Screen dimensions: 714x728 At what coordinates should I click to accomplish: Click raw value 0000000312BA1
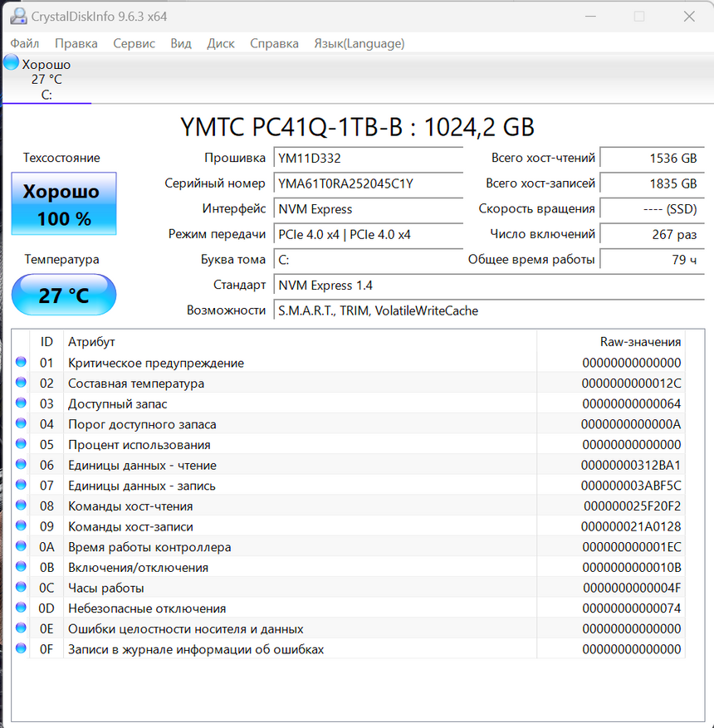tap(631, 465)
